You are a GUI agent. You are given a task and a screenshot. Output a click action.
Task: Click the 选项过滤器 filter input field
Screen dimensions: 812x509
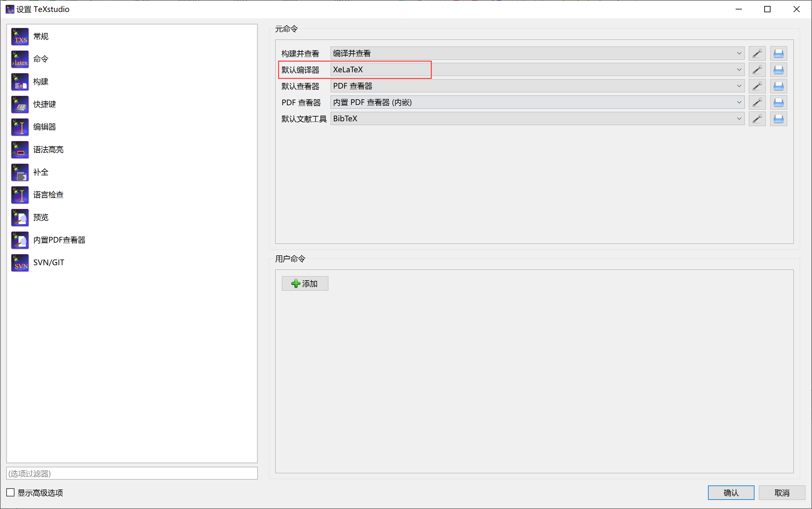[132, 473]
